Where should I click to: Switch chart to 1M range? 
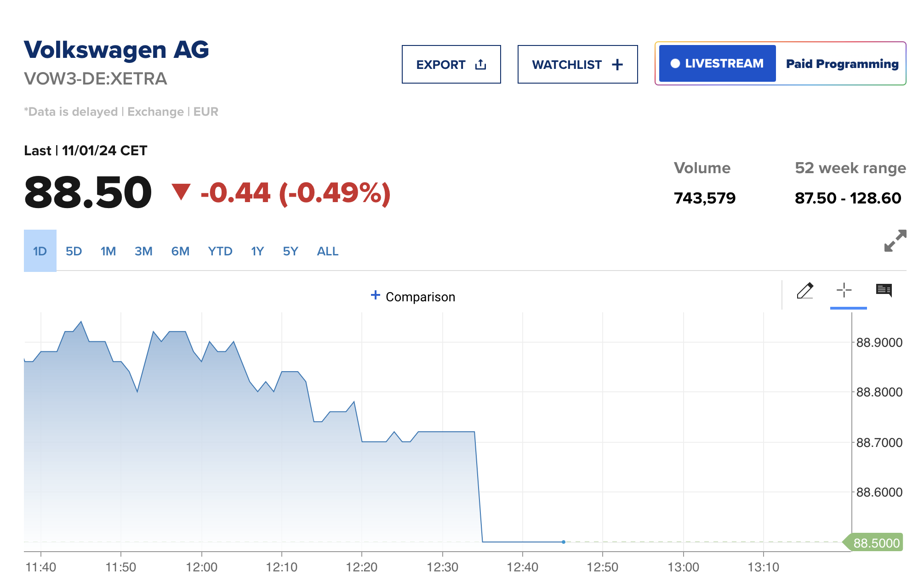[x=108, y=251]
